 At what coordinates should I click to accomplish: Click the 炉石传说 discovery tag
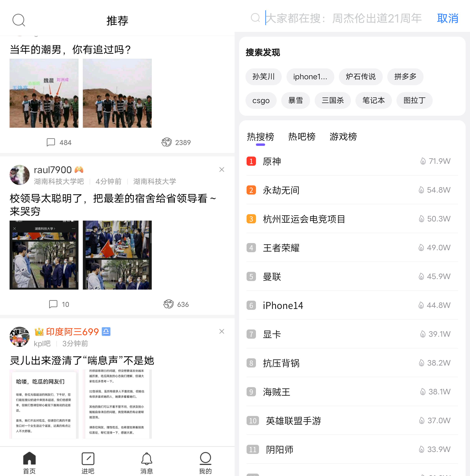coord(361,77)
